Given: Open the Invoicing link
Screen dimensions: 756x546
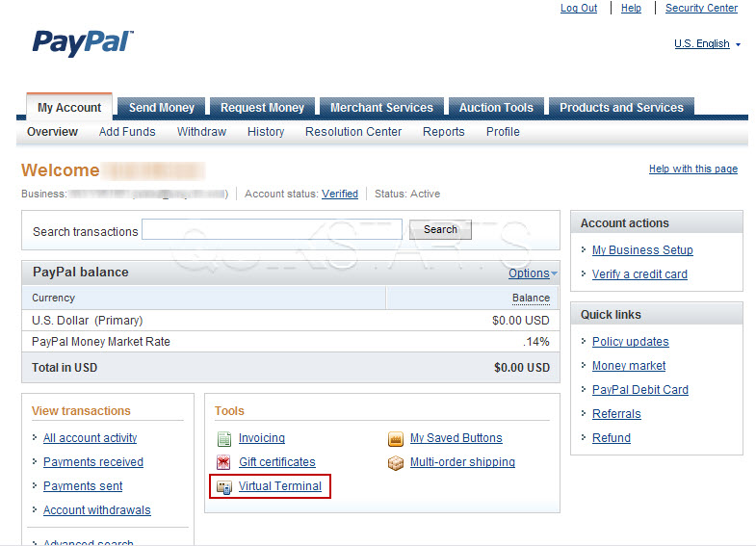Looking at the screenshot, I should click(x=262, y=438).
